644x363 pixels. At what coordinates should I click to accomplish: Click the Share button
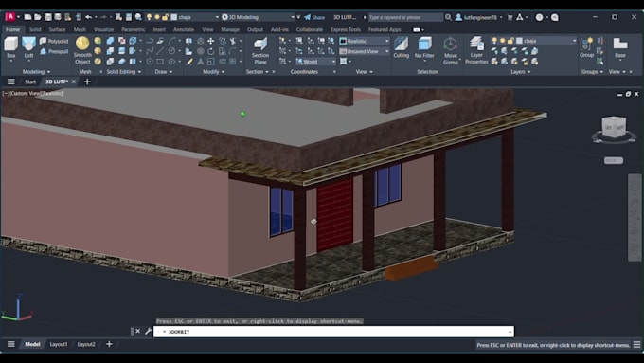point(314,17)
